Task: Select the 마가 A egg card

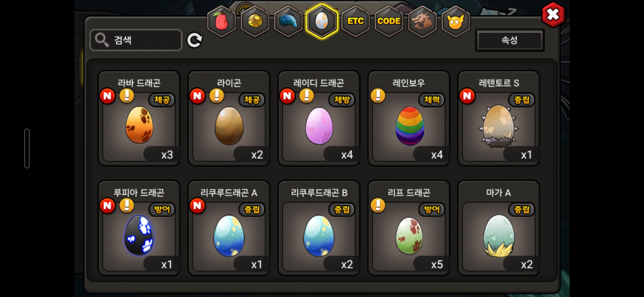Action: pyautogui.click(x=499, y=228)
